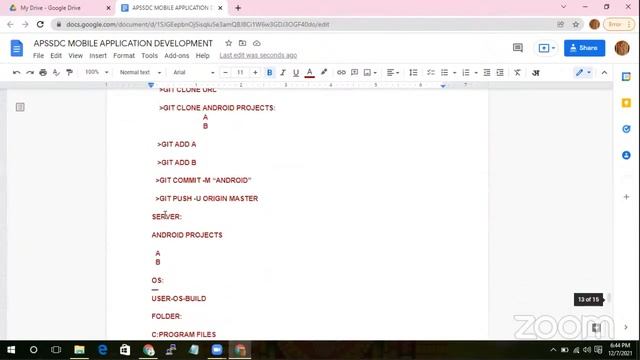Viewport: 640px width, 360px height.
Task: Click the font size field
Action: [x=240, y=73]
